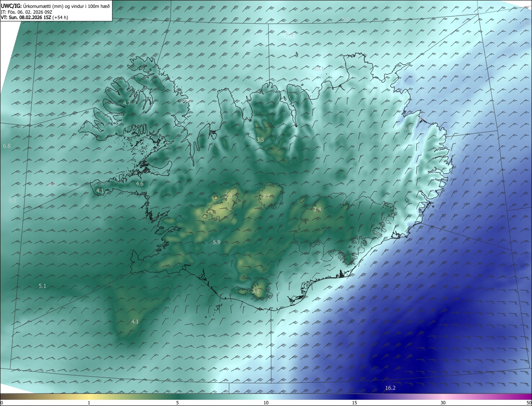Click the 1 tick on the color scale
The height and width of the screenshot is (406, 532).
(x=89, y=403)
